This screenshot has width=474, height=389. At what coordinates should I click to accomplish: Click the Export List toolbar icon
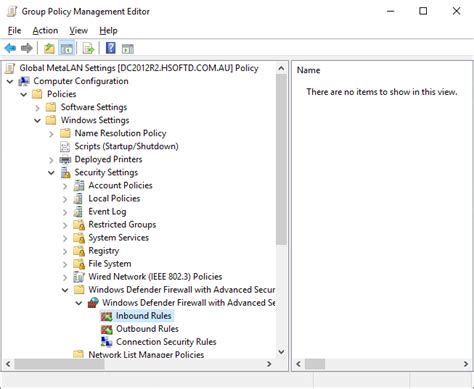pyautogui.click(x=88, y=49)
